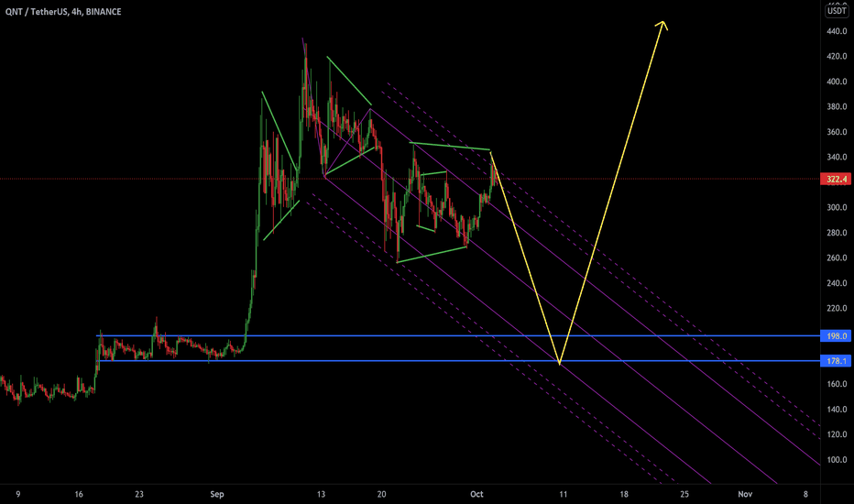The width and height of the screenshot is (854, 504).
Task: Click the 220.0 price axis value
Action: point(837,309)
